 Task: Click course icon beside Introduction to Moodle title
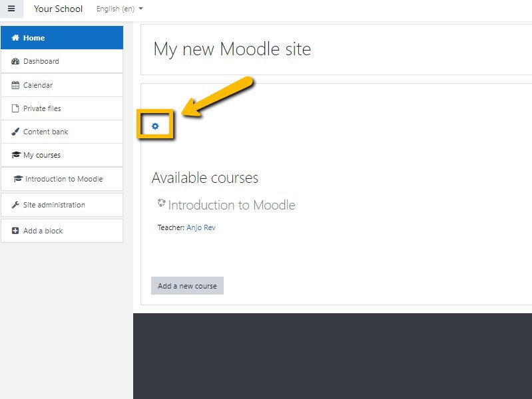(x=161, y=203)
